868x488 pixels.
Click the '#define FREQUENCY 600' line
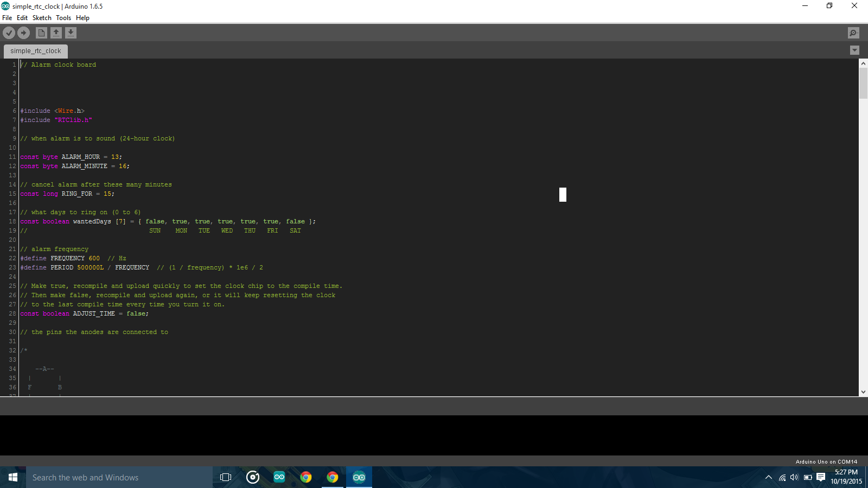(73, 258)
